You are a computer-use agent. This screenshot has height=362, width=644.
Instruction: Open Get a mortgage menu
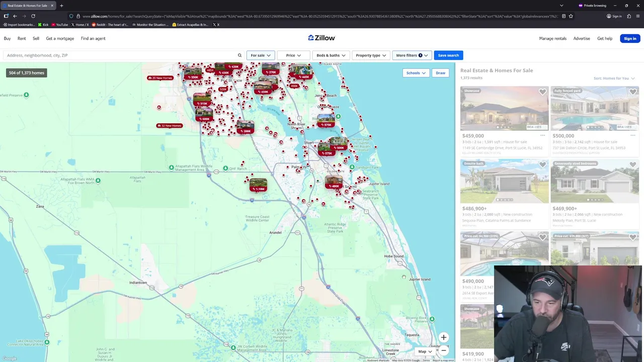tap(60, 38)
